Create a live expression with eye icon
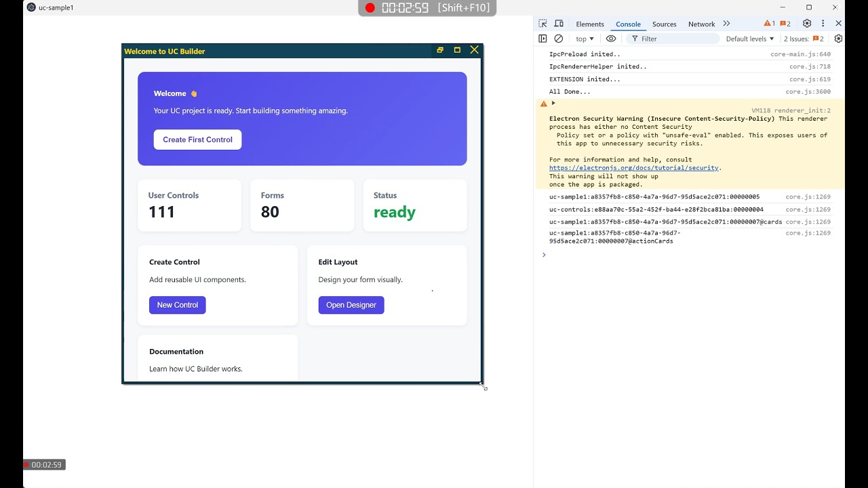The width and height of the screenshot is (868, 488). click(x=611, y=39)
